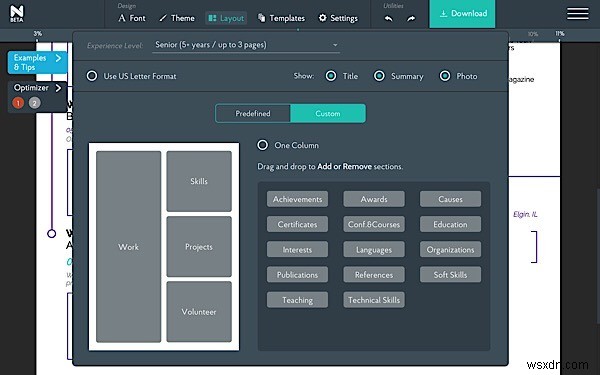Select the Work block in layout preview

click(129, 246)
